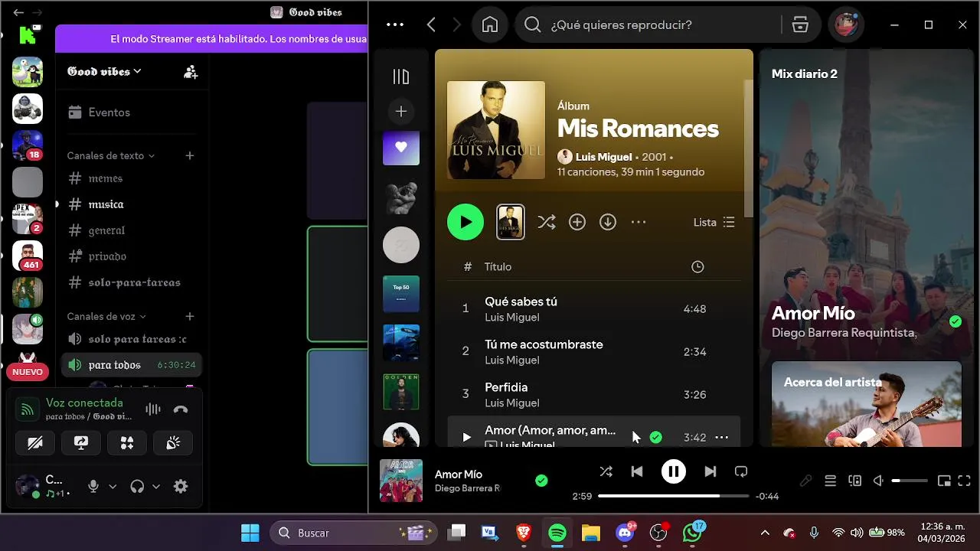Image resolution: width=980 pixels, height=551 pixels.
Task: Open Spotify profile avatar menu
Action: 846,24
